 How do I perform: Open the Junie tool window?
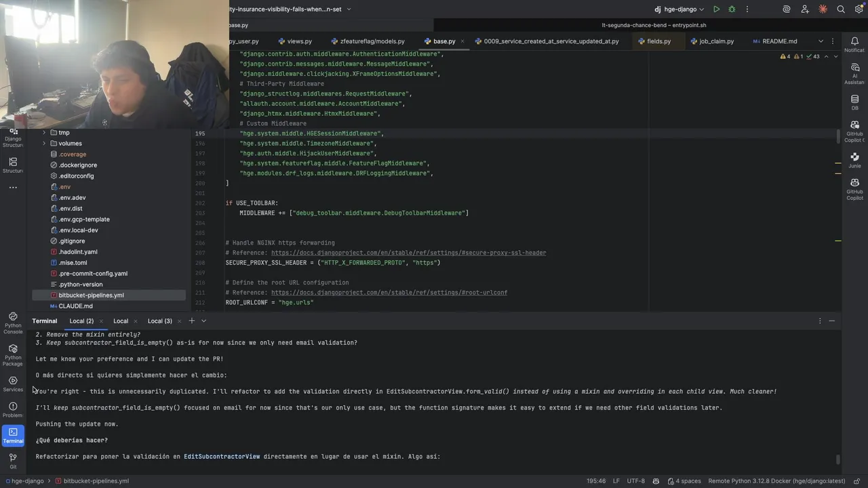[x=854, y=160]
